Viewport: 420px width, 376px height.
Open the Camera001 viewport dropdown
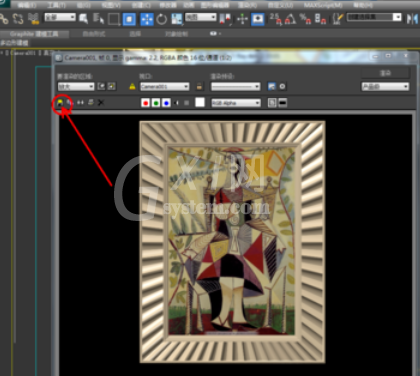[165, 87]
